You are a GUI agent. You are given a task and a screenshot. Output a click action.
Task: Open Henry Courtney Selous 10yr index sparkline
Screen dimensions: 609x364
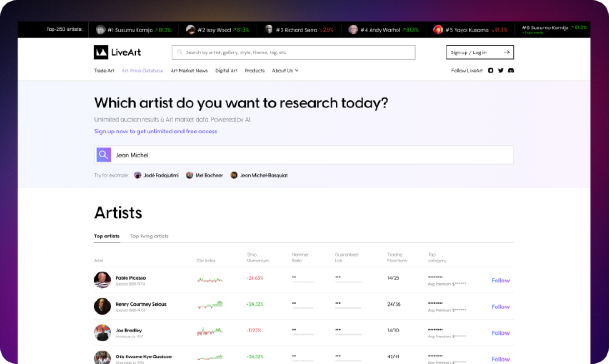pyautogui.click(x=210, y=305)
